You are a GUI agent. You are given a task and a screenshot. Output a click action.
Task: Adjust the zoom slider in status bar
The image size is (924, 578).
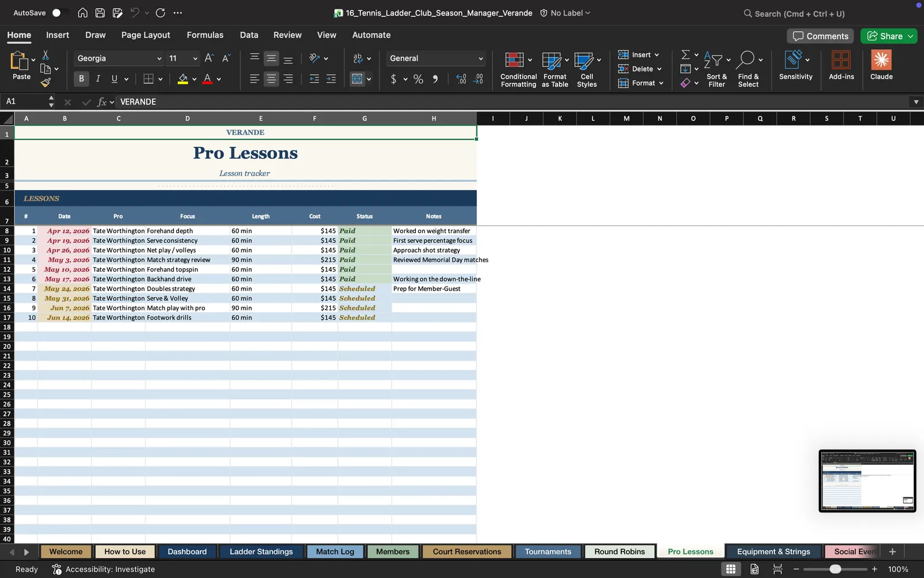tap(835, 569)
